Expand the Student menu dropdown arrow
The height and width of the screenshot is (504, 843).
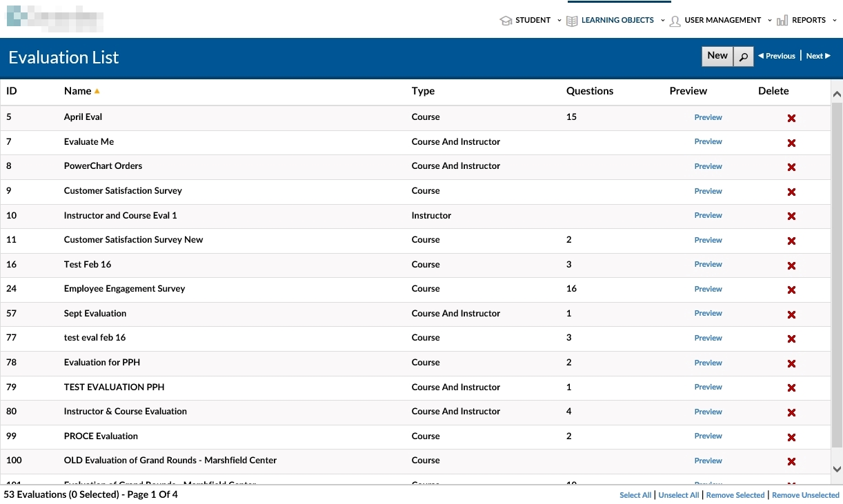(x=559, y=21)
